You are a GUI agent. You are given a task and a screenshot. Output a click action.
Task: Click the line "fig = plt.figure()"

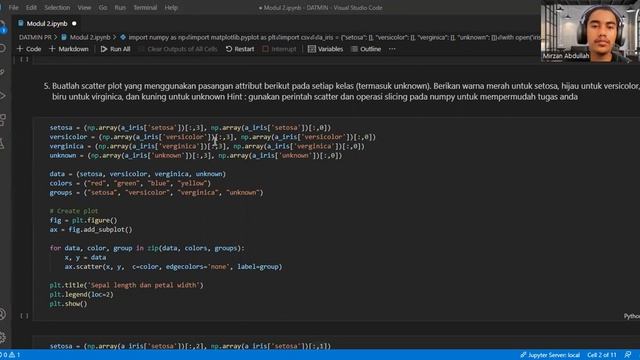point(83,220)
